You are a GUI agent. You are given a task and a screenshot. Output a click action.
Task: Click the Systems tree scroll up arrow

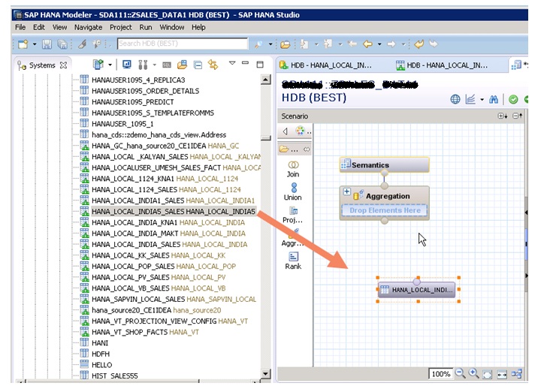click(x=265, y=80)
